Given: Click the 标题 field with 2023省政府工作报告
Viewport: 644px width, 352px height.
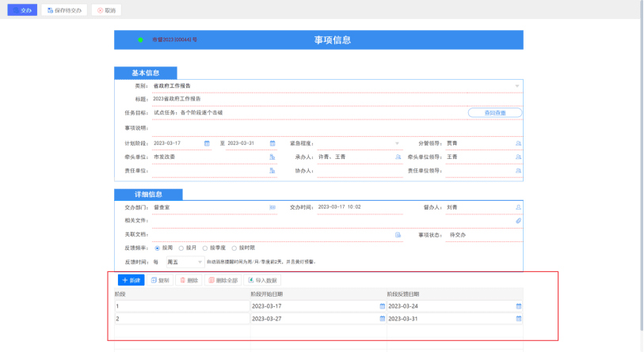Looking at the screenshot, I should point(337,100).
